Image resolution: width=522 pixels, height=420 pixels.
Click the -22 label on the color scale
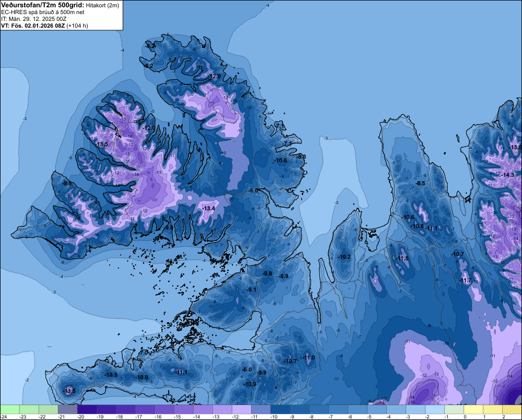[42, 417]
